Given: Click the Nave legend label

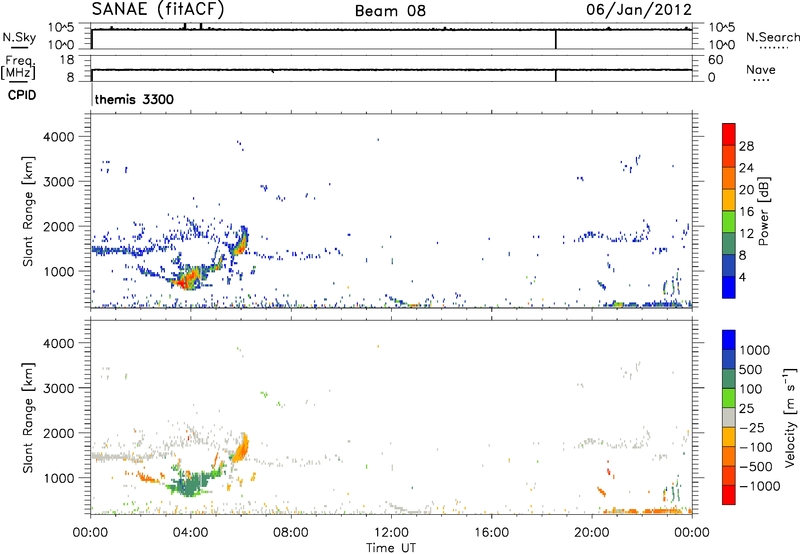Looking at the screenshot, I should click(761, 69).
